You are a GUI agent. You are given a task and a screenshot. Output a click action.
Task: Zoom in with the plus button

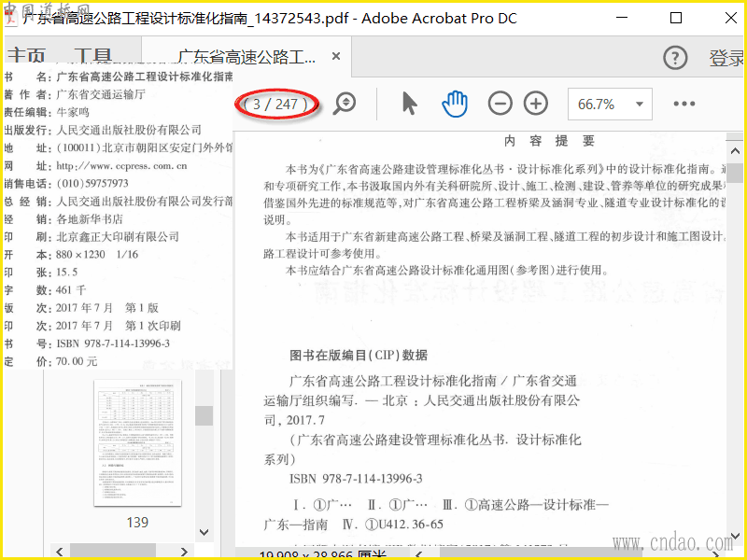536,104
